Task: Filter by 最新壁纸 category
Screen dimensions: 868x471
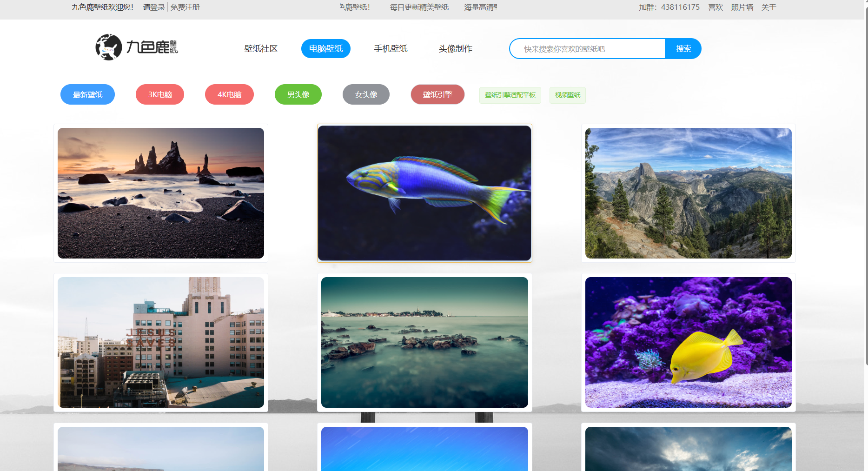Action: pos(87,95)
